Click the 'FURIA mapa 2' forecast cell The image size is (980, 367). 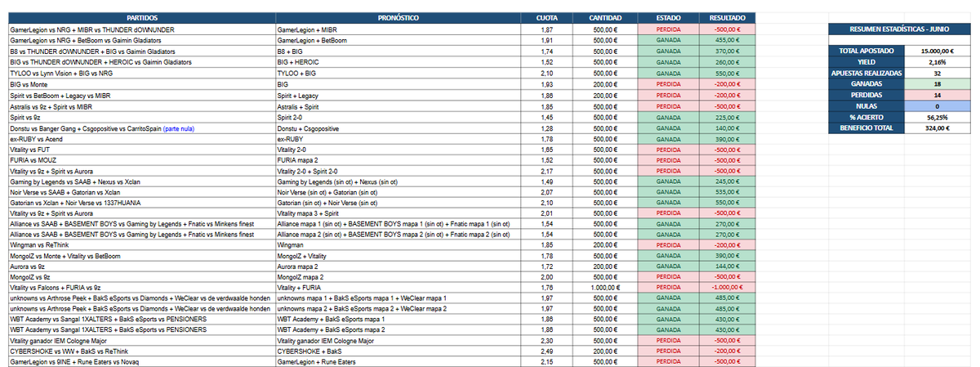pos(399,161)
